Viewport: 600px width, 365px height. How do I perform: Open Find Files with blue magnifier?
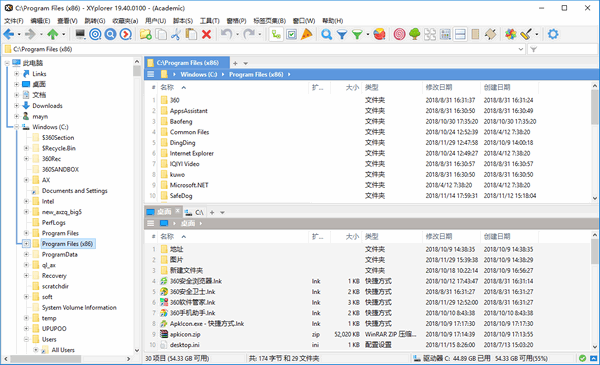click(326, 34)
